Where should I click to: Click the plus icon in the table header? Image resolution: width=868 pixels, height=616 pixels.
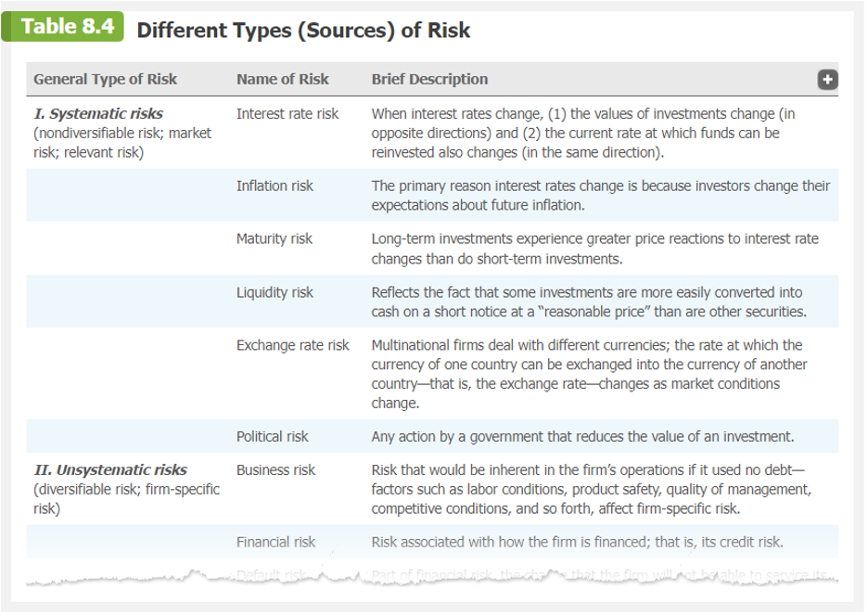click(x=828, y=80)
